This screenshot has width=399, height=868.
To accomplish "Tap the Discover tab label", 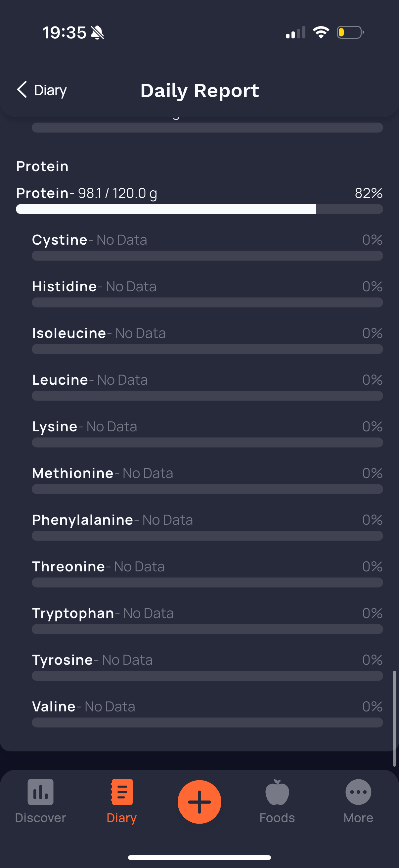I will pyautogui.click(x=40, y=818).
